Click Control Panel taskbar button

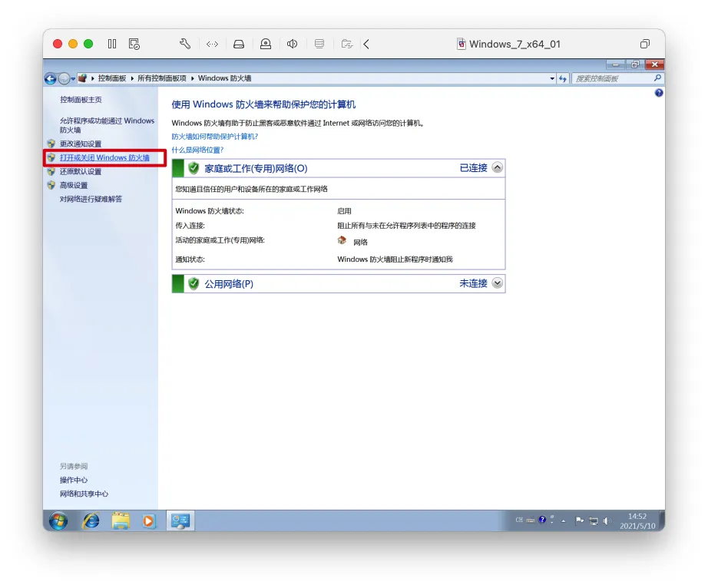(180, 521)
